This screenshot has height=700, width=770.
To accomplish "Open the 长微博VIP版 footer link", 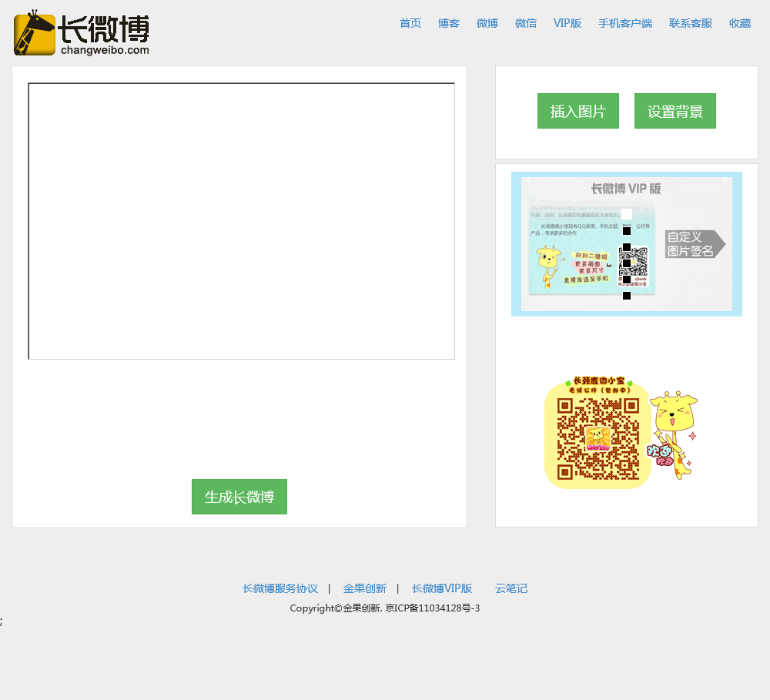I will tap(442, 588).
